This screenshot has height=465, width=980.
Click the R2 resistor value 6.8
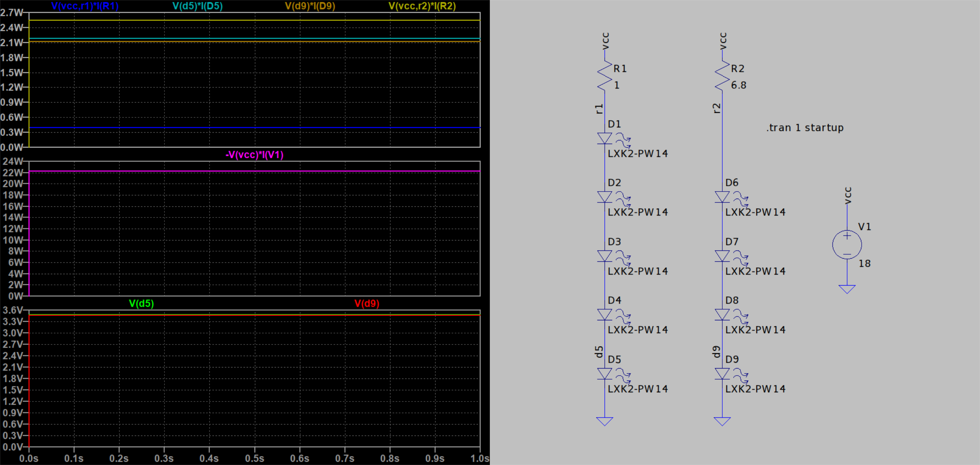click(x=738, y=85)
